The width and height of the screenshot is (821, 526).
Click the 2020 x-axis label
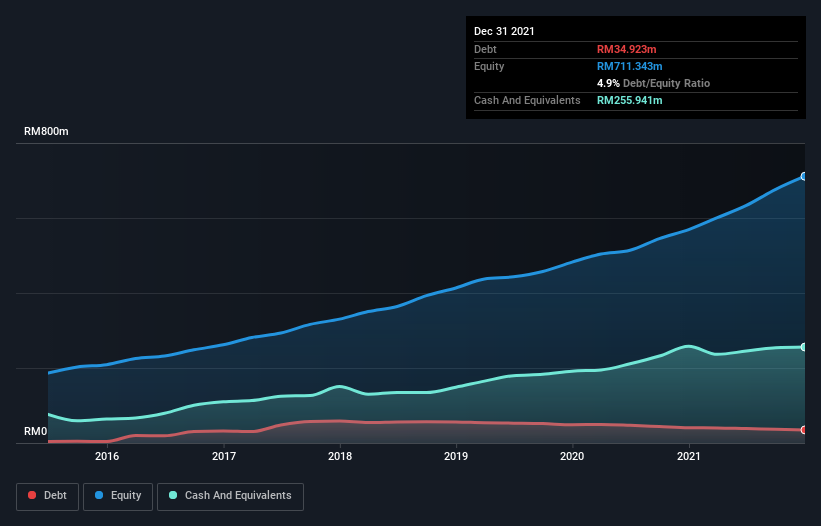point(572,456)
